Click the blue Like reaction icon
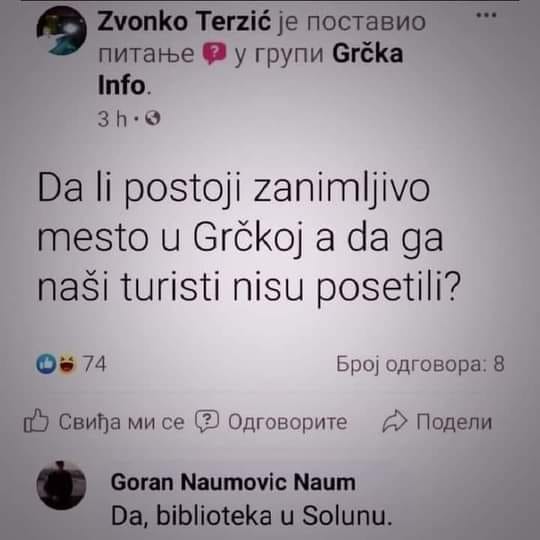 click(46, 364)
